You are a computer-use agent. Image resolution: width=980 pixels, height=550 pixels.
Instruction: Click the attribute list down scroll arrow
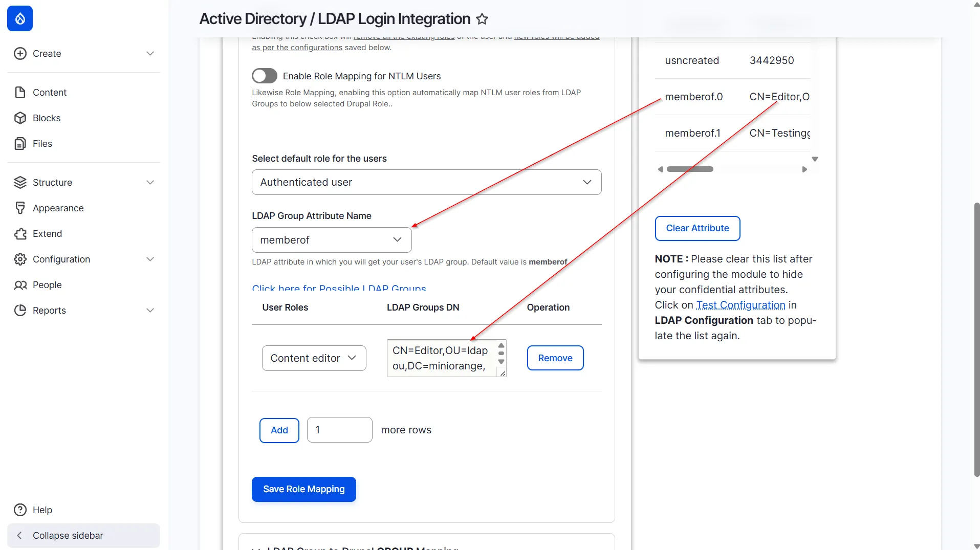[x=815, y=159]
